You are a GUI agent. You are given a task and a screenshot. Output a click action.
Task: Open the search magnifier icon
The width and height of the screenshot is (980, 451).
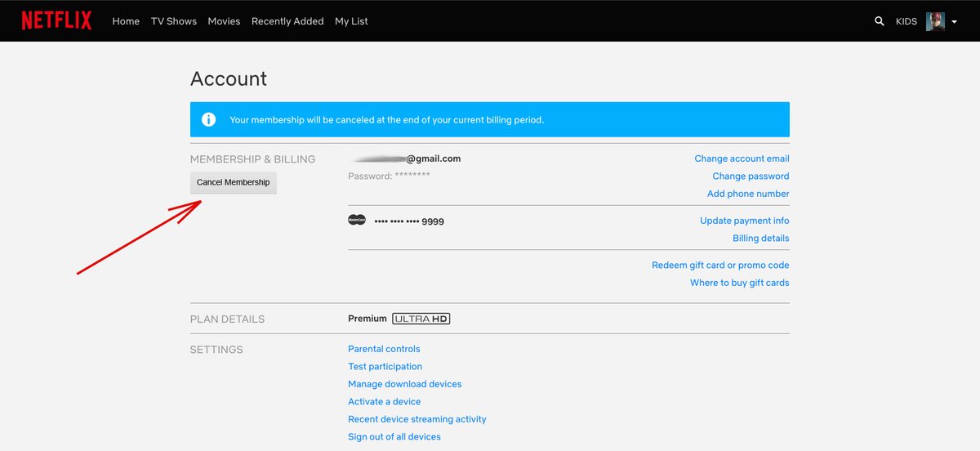tap(880, 21)
